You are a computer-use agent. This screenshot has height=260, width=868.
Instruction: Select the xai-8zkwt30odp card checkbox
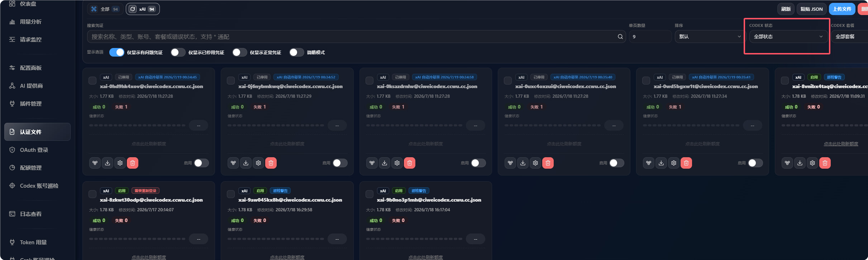[92, 194]
